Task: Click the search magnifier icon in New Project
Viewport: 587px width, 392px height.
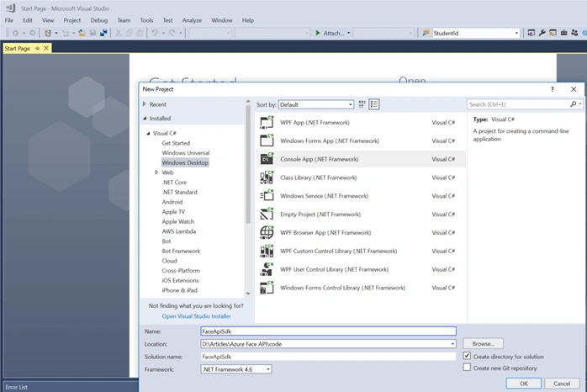Action: point(573,104)
